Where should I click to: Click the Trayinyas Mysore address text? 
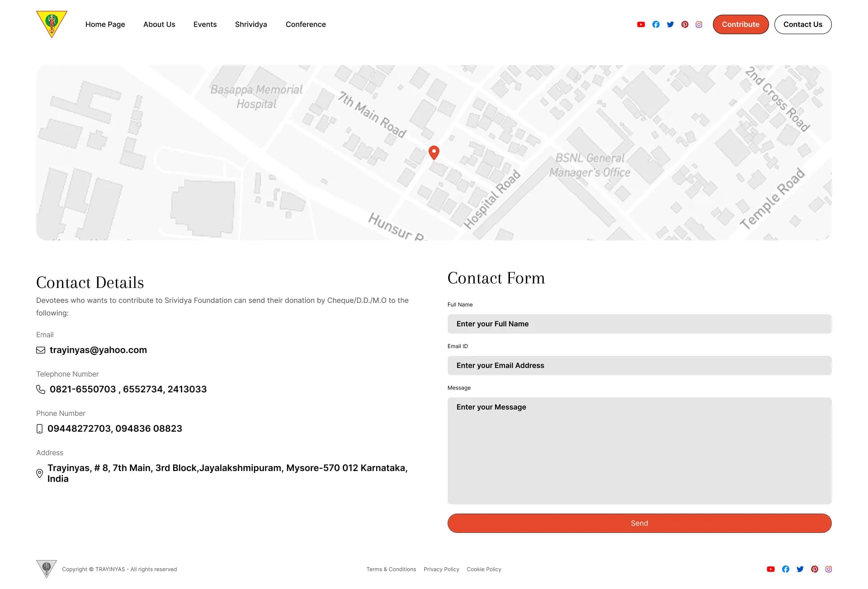227,473
